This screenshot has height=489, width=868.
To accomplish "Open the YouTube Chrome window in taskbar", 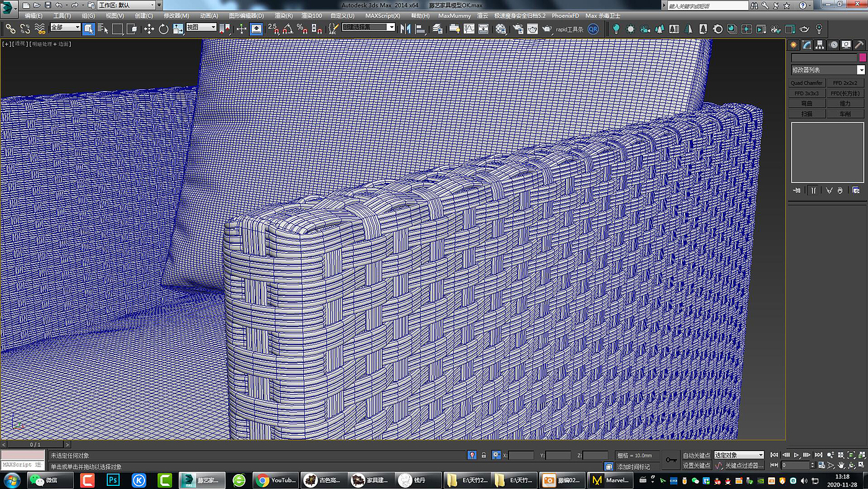I will [277, 480].
